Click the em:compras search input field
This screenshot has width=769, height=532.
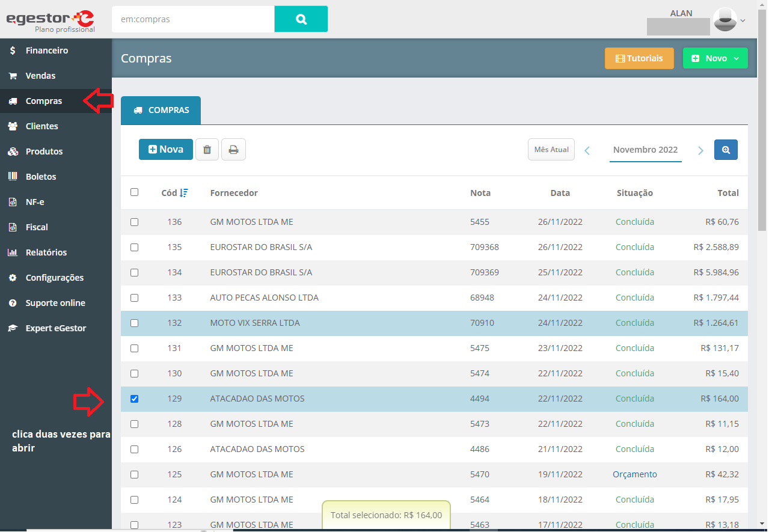click(x=193, y=19)
